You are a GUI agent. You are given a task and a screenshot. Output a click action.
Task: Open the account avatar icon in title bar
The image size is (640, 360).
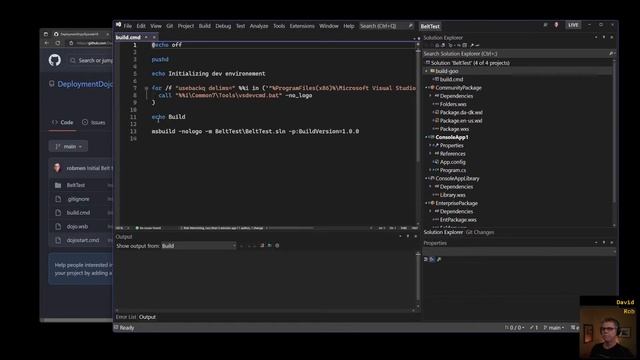pos(556,25)
